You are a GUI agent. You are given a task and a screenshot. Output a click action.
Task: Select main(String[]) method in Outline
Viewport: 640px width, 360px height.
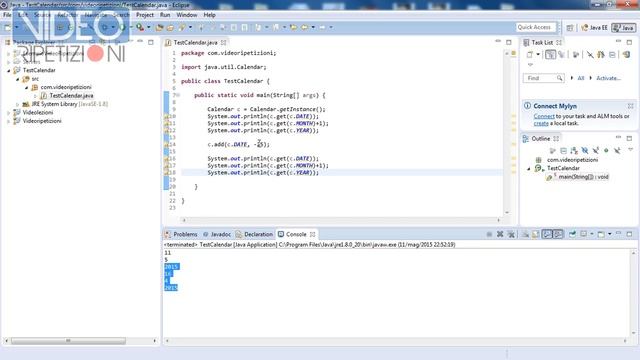click(x=577, y=177)
